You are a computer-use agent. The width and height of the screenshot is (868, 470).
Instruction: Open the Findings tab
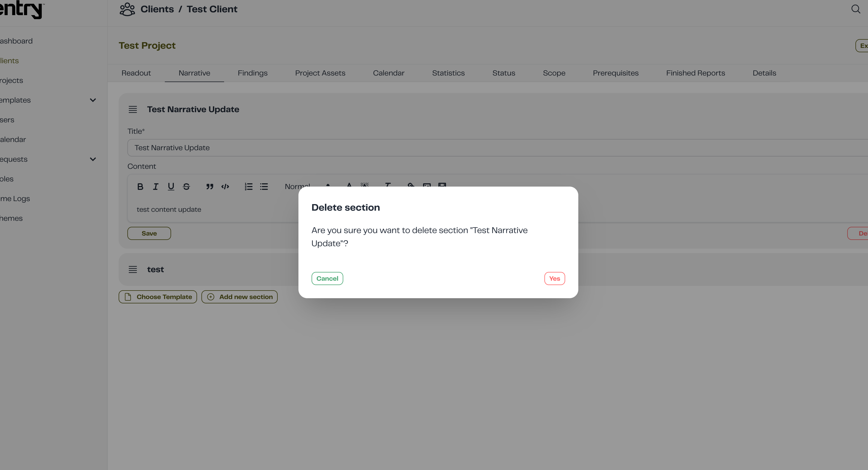coord(253,73)
